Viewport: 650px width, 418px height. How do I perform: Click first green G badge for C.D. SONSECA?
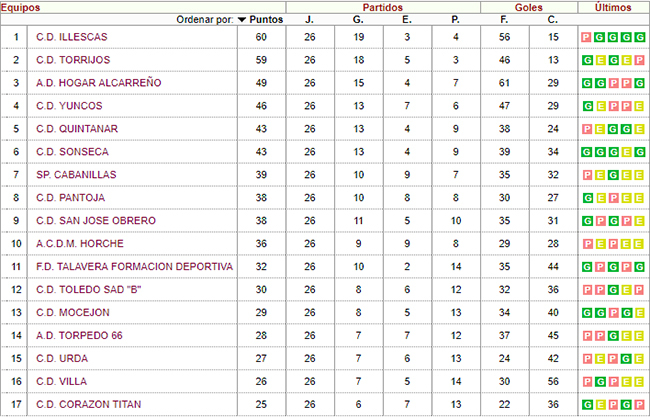pos(586,152)
